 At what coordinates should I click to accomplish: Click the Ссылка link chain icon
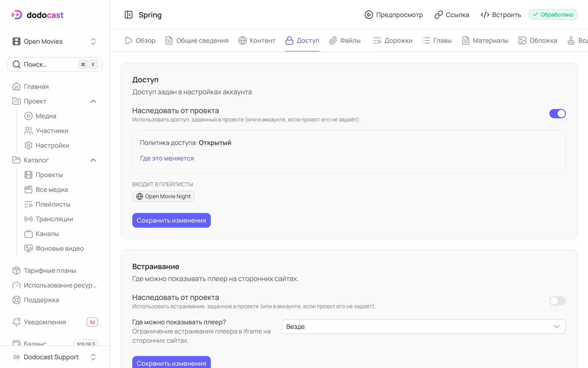(438, 15)
